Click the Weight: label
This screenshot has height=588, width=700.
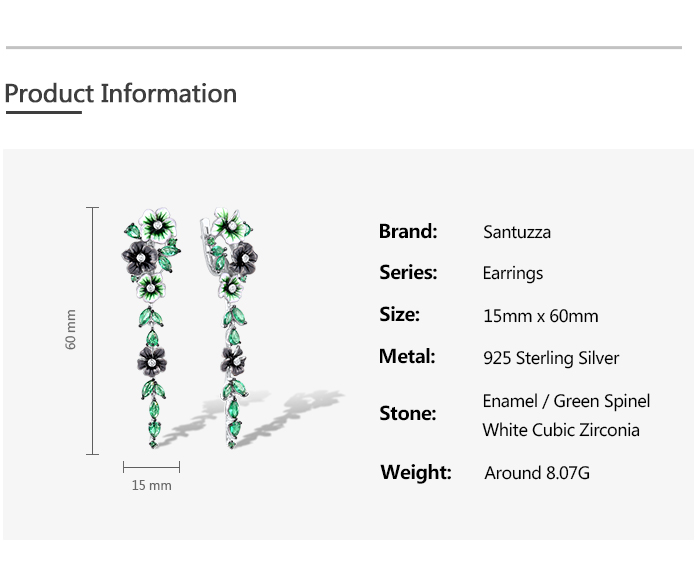(x=415, y=472)
